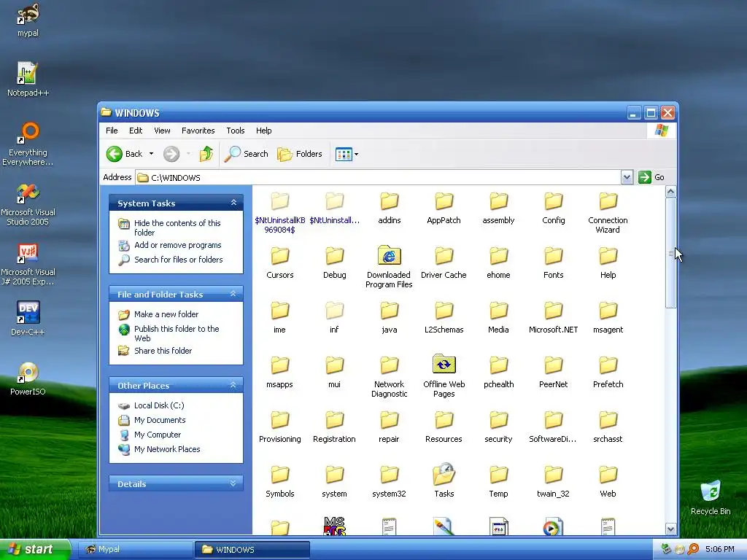Select the Media folder
The height and width of the screenshot is (560, 747).
click(x=498, y=318)
